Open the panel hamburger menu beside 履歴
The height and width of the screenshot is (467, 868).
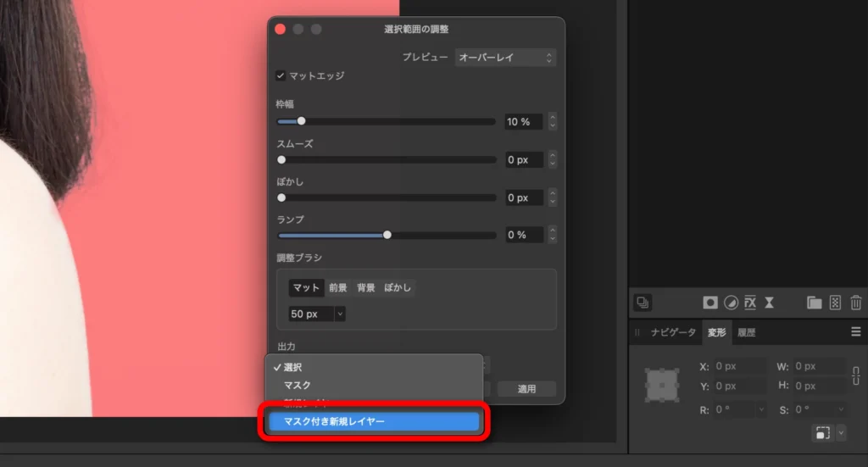[x=855, y=332]
